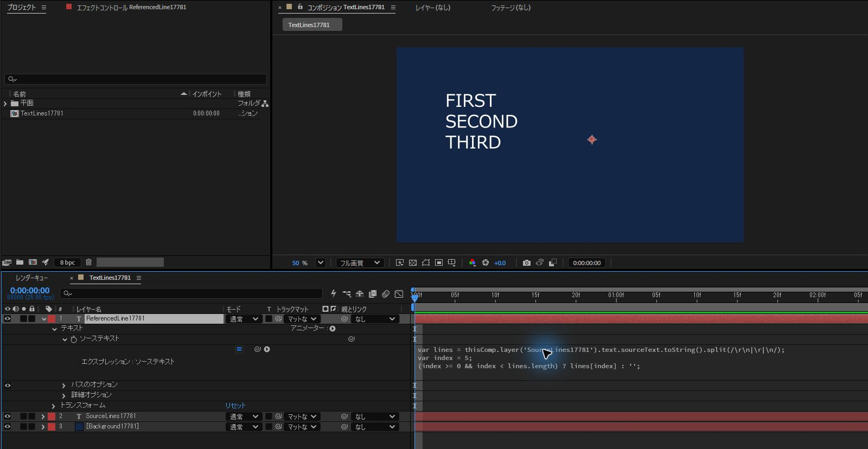Open project settings via 8 bpc button
Image resolution: width=868 pixels, height=449 pixels.
67,262
